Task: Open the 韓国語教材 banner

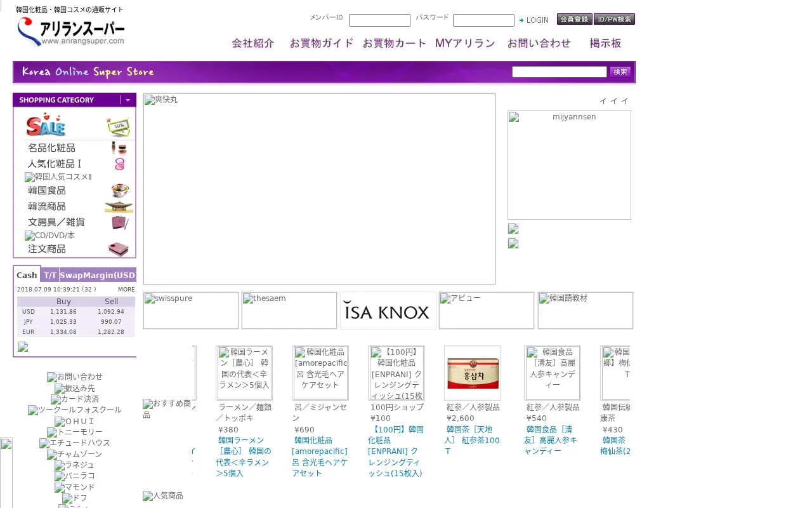Action: [586, 311]
